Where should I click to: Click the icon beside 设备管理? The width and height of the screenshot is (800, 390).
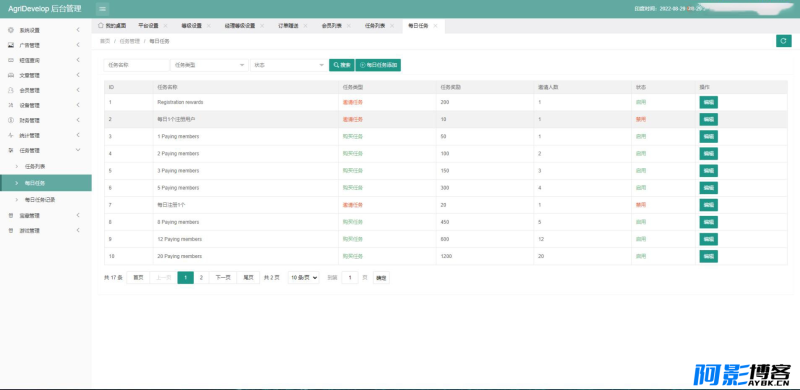[11, 105]
